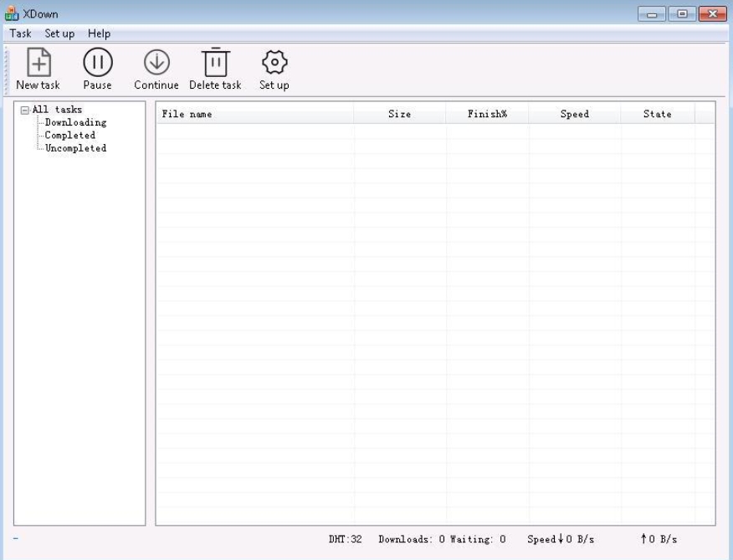Screen dimensions: 733x560
Task: Click the Finish% column header
Action: pos(487,115)
